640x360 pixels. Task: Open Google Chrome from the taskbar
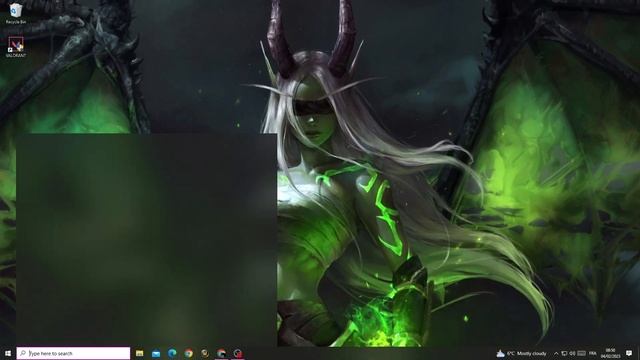(x=189, y=353)
